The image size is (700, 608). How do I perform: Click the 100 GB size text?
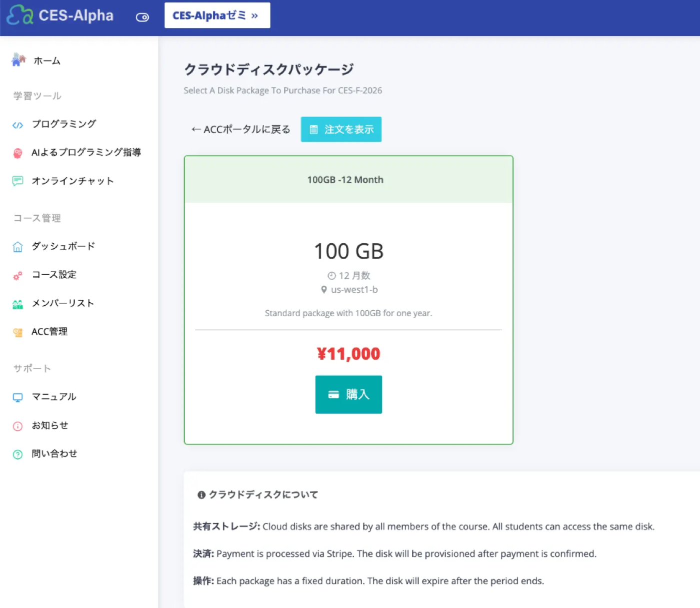coord(348,251)
